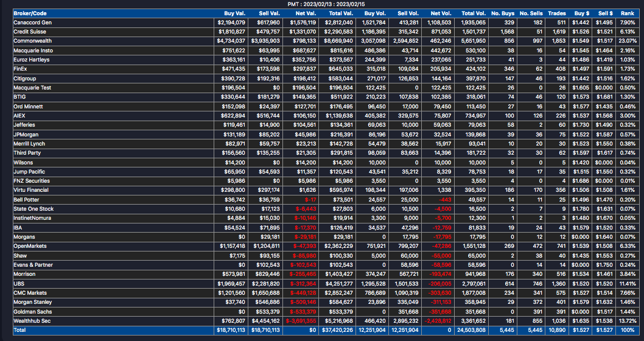Select the Wilsons broker name

[x=23, y=163]
